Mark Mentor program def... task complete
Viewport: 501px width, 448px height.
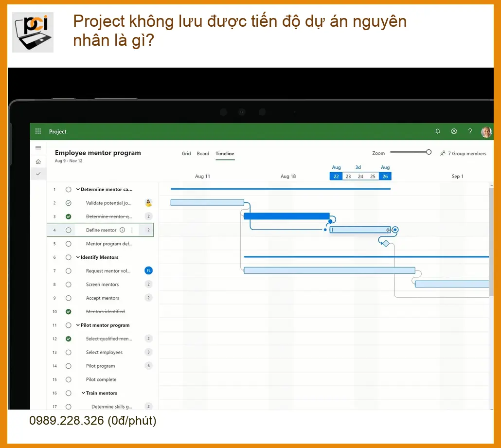coord(69,244)
